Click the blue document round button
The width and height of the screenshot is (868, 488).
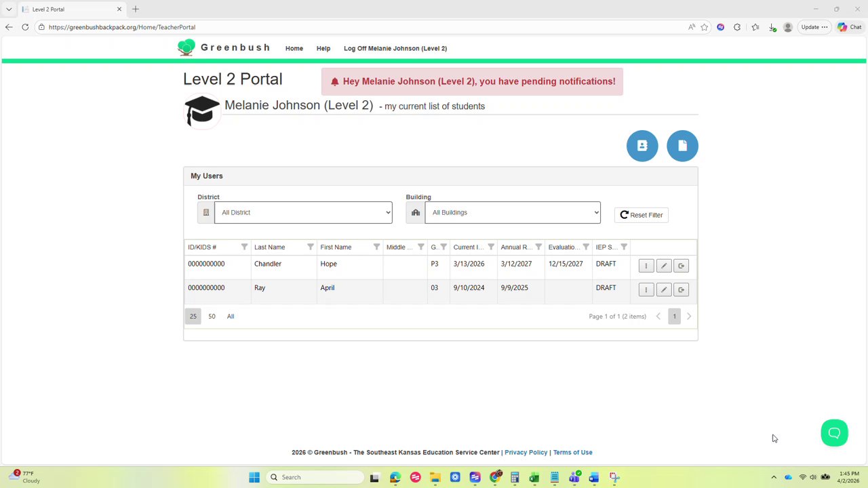(x=682, y=146)
